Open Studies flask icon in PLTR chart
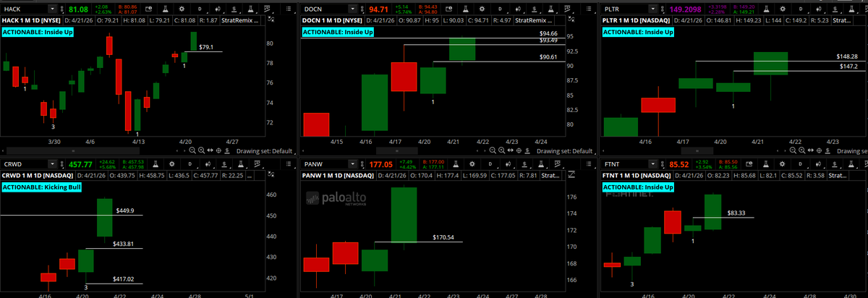 (x=766, y=9)
